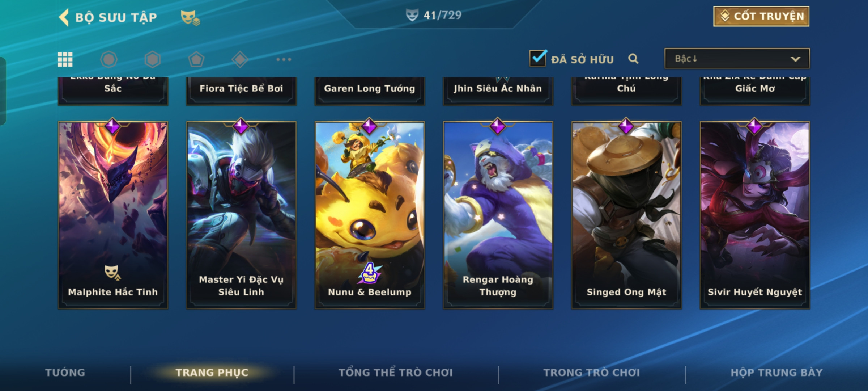
Task: Uncheck the Đã Sở Hữu checkbox
Action: tap(538, 58)
